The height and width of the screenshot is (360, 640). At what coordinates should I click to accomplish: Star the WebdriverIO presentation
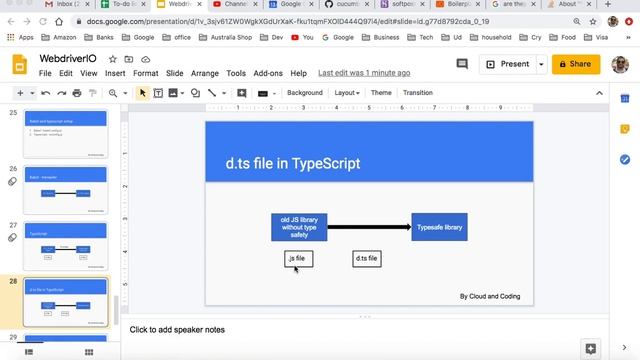point(113,59)
